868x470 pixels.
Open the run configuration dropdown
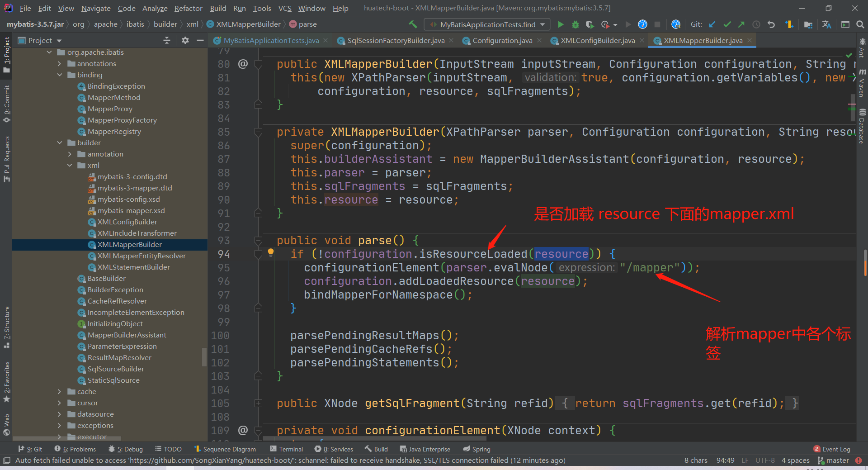point(487,24)
